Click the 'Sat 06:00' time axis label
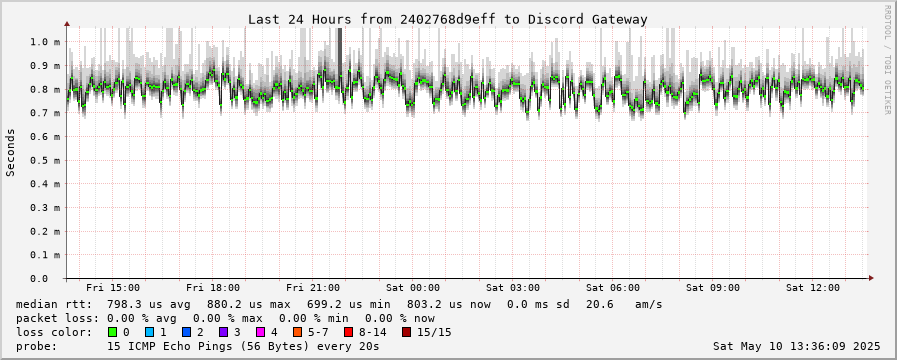 (613, 288)
